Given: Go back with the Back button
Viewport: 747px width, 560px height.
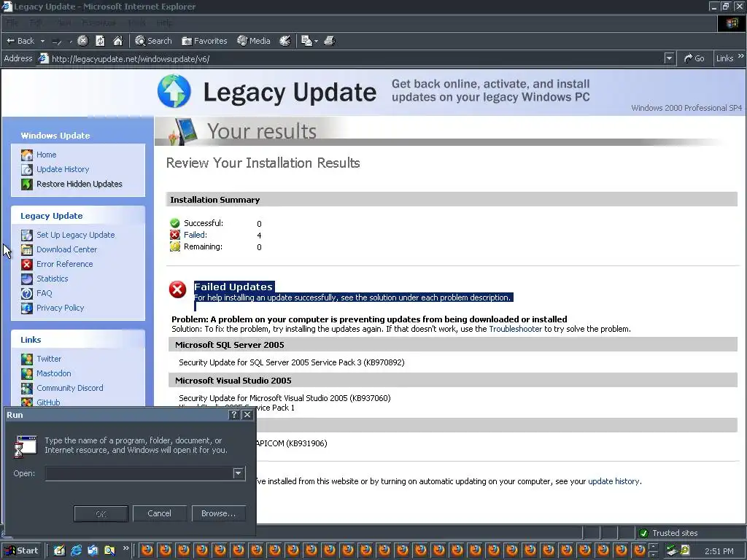Looking at the screenshot, I should pos(20,41).
